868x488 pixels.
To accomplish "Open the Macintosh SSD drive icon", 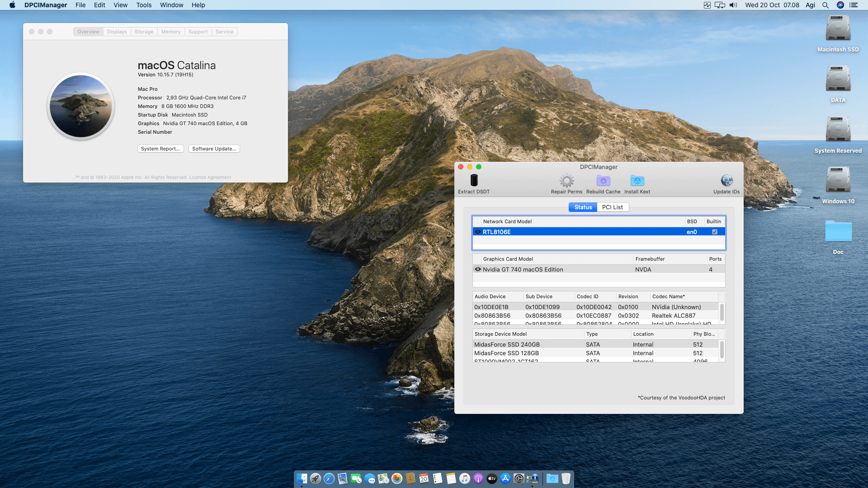I will point(838,28).
